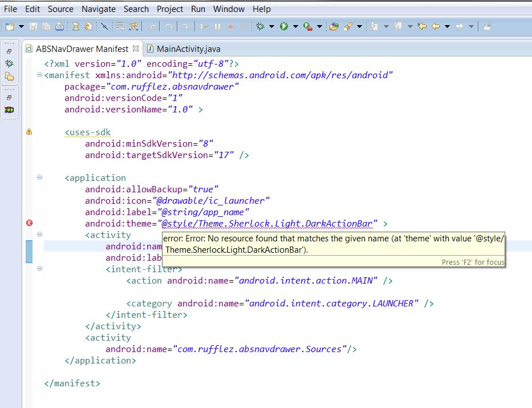Open the Forward history dropdown arrow
Screen dimensions: 532x408
pos(471,26)
